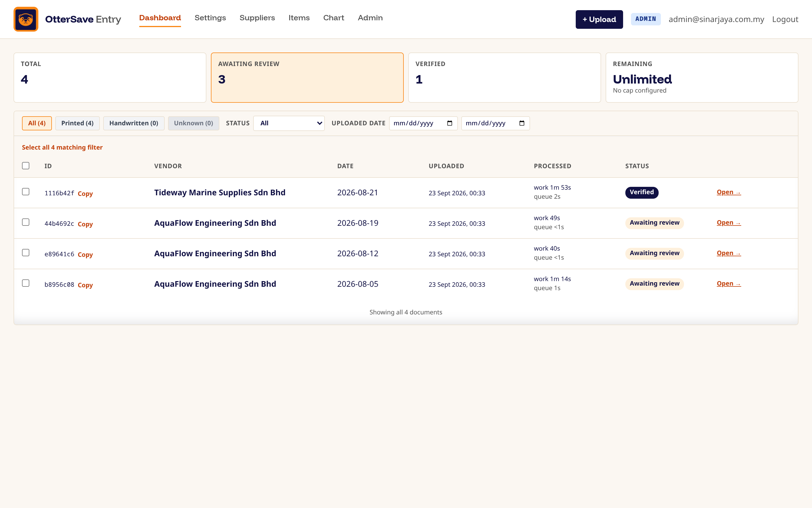Click Select all 4 matching filter

coord(62,148)
